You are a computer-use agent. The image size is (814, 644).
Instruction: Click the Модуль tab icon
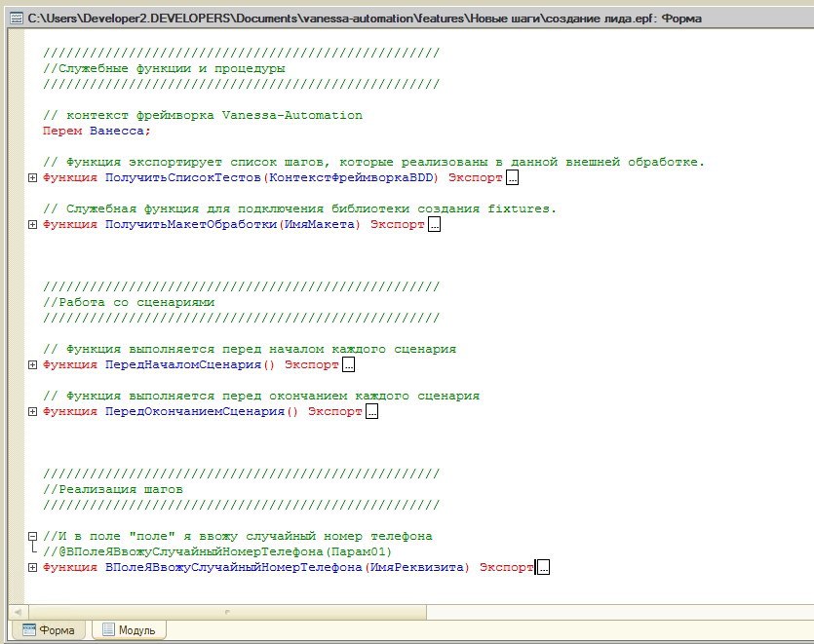point(108,630)
